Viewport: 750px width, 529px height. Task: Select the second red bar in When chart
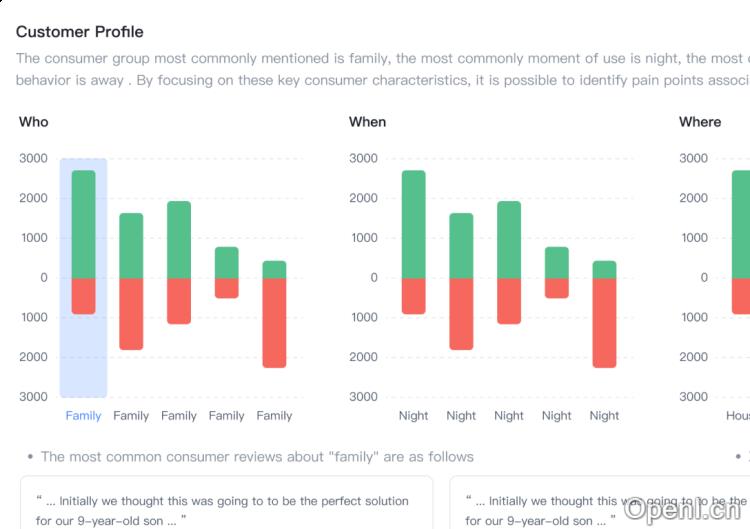click(461, 313)
